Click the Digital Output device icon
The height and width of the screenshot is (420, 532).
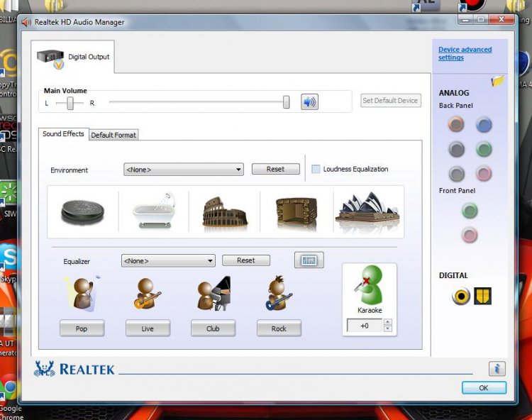[51, 58]
